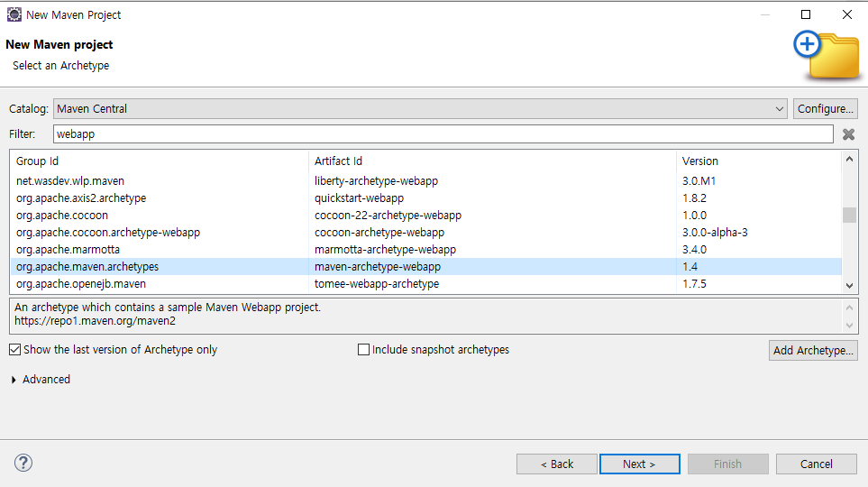Select the tomee-webapp-archetype artifact
The height and width of the screenshot is (487, 868).
click(x=377, y=284)
